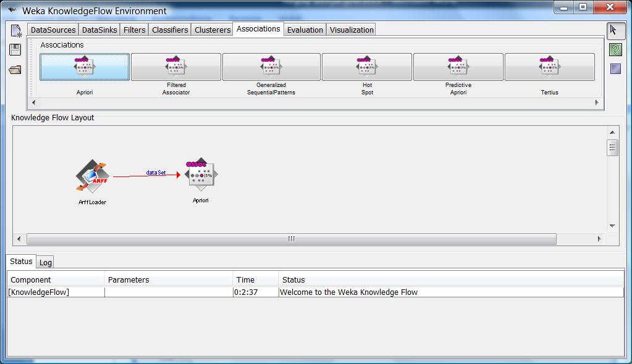Viewport: 632px width, 364px height.
Task: Click the 0:2:37 time value
Action: pyautogui.click(x=246, y=292)
